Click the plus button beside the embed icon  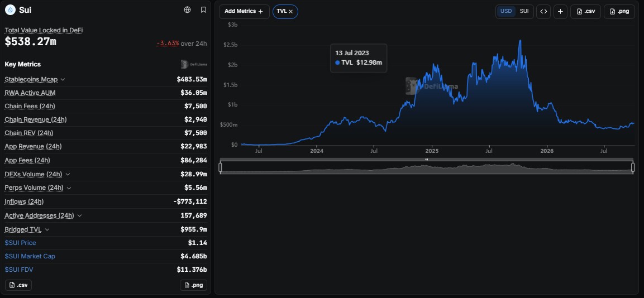pyautogui.click(x=560, y=12)
